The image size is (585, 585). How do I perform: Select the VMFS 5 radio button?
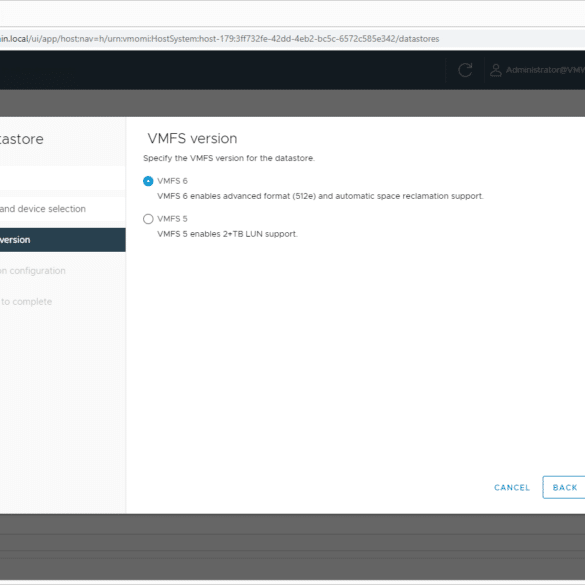pos(148,219)
